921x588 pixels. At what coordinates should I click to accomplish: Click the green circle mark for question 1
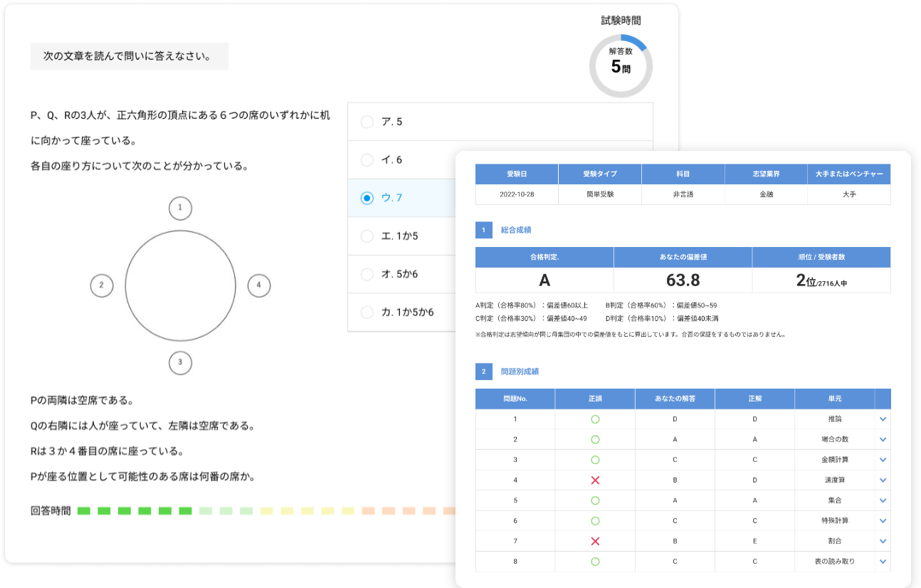[x=595, y=419]
